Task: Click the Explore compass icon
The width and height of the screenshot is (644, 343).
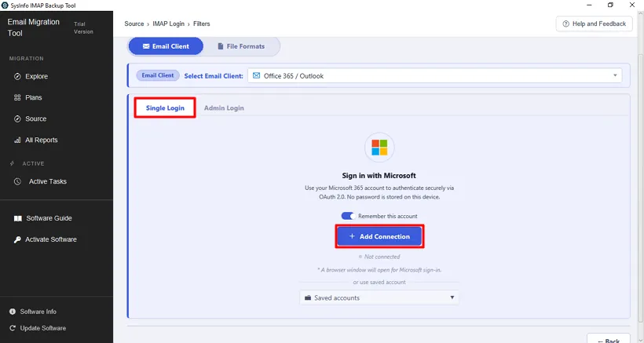Action: click(x=17, y=76)
